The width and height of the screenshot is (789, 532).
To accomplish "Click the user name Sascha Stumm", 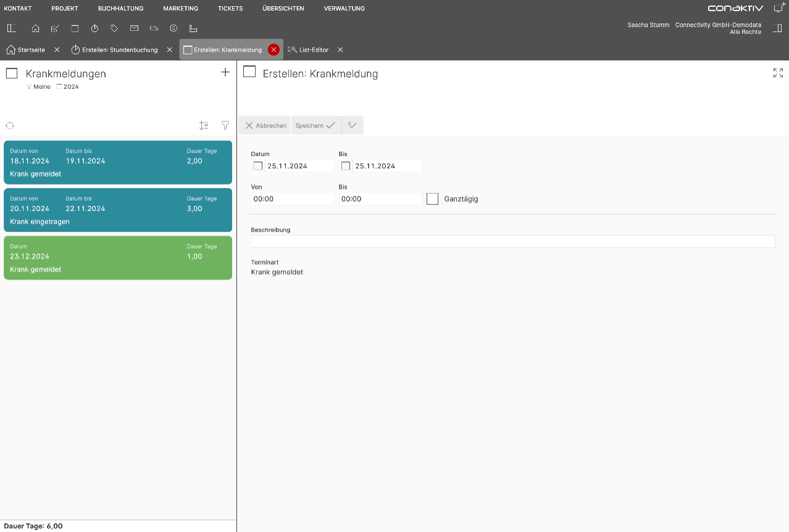I will 648,25.
